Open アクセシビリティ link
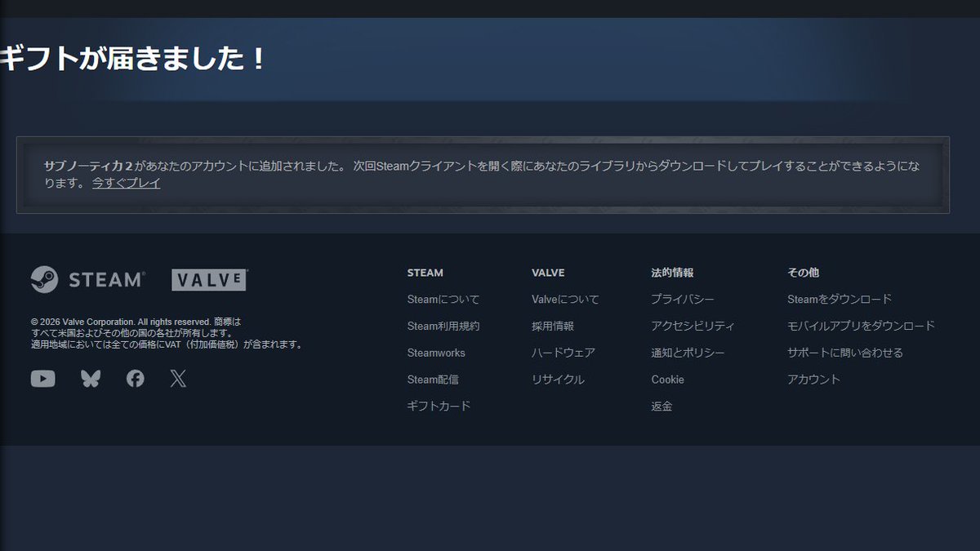Image resolution: width=980 pixels, height=551 pixels. coord(693,326)
